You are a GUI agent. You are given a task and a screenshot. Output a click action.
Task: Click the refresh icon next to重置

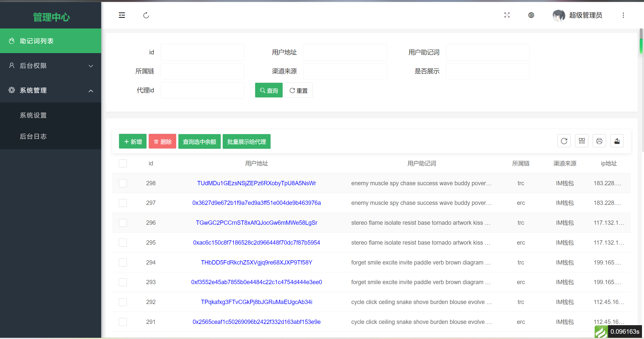(x=292, y=90)
